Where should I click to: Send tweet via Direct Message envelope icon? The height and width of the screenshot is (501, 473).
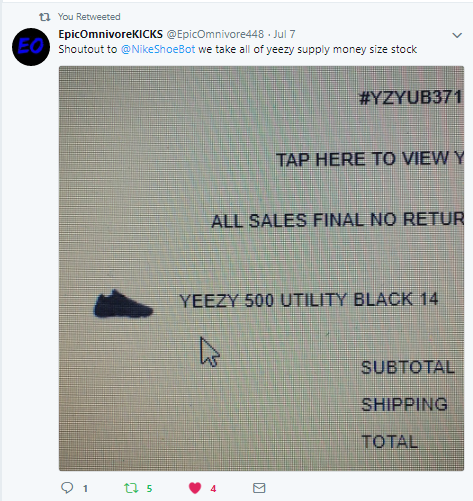coord(259,488)
